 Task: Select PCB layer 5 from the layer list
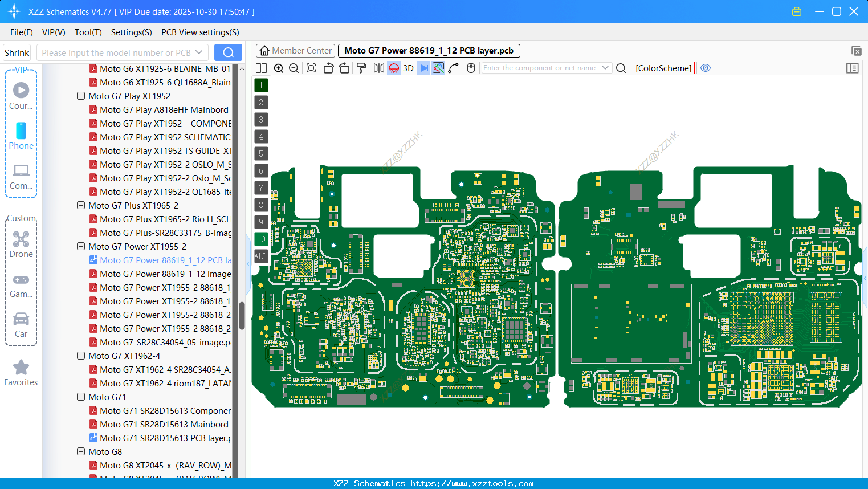coord(261,153)
